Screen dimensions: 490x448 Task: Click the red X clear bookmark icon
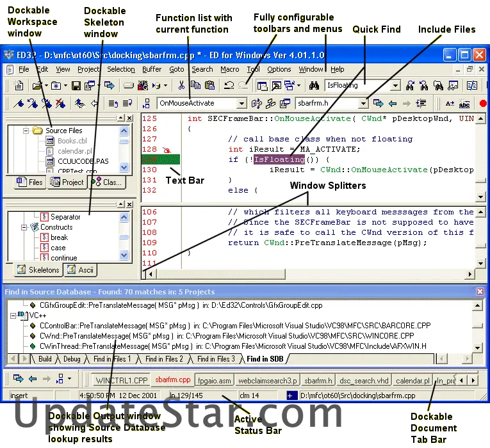(x=60, y=103)
